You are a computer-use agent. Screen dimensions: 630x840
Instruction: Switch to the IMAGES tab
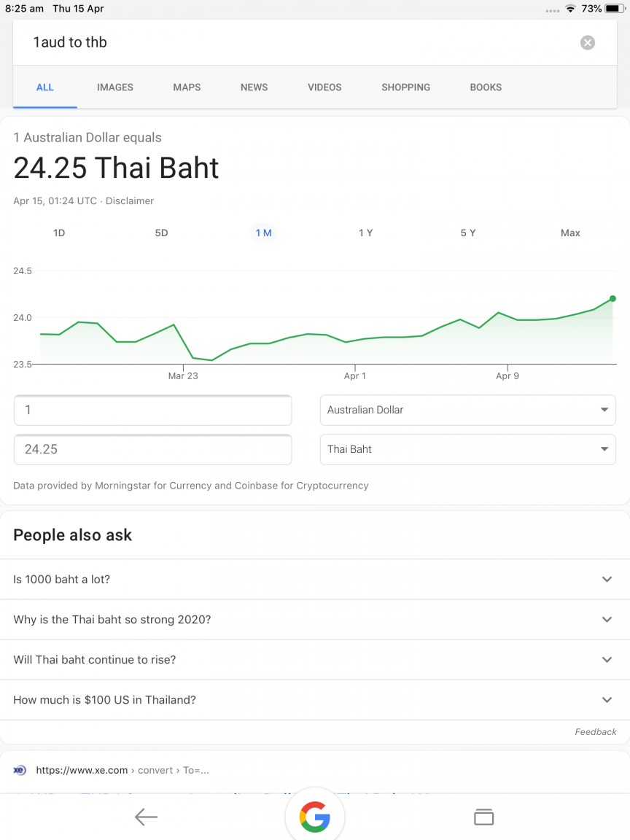115,87
